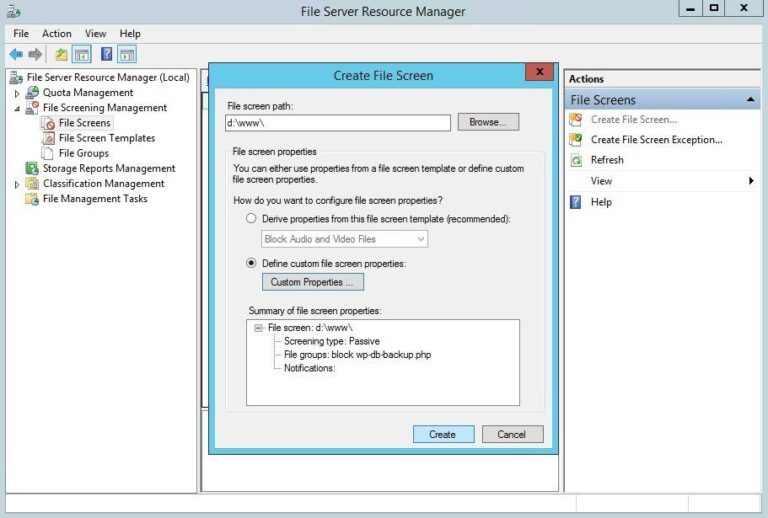This screenshot has height=518, width=768.
Task: Click the Custom Properties button
Action: [x=312, y=282]
